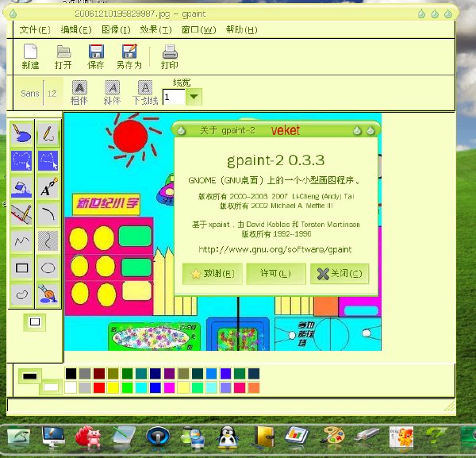Pick the magenta palette swatch
Image resolution: width=476 pixels, height=458 pixels.
(x=169, y=388)
